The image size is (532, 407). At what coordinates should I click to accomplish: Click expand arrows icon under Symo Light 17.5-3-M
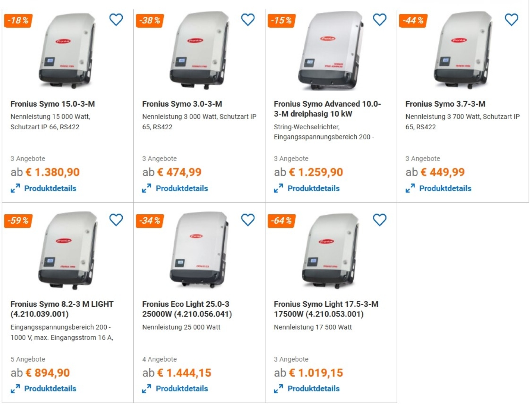click(x=278, y=389)
